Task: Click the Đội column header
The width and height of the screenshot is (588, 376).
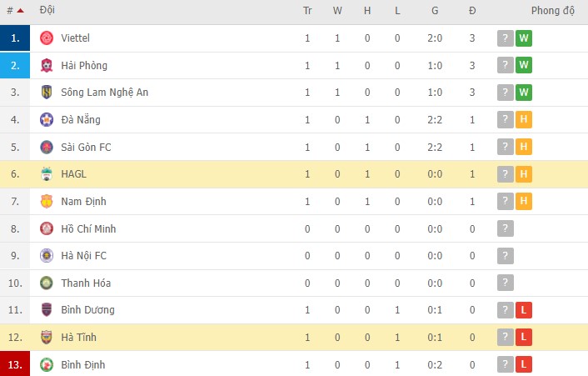Action: click(47, 12)
